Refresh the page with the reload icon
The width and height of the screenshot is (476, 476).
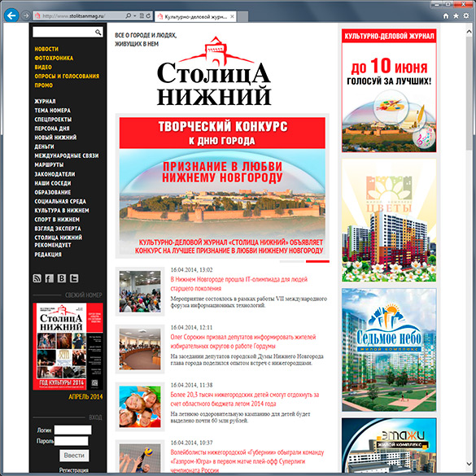tap(148, 15)
